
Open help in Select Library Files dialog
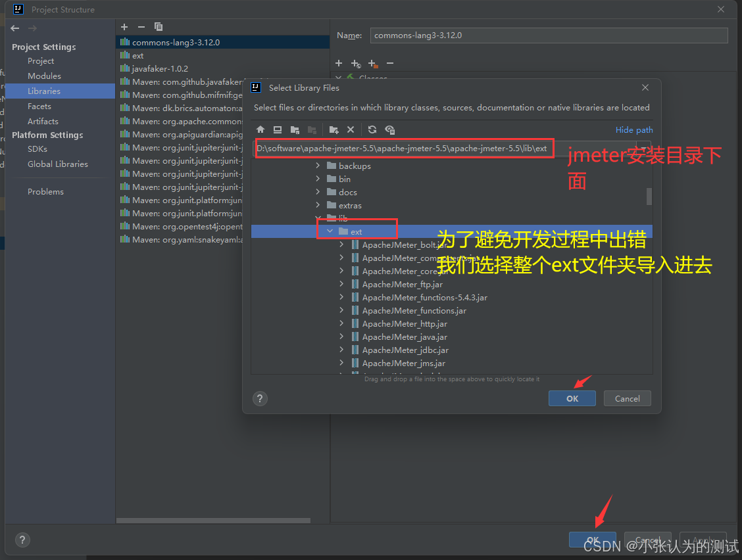260,399
